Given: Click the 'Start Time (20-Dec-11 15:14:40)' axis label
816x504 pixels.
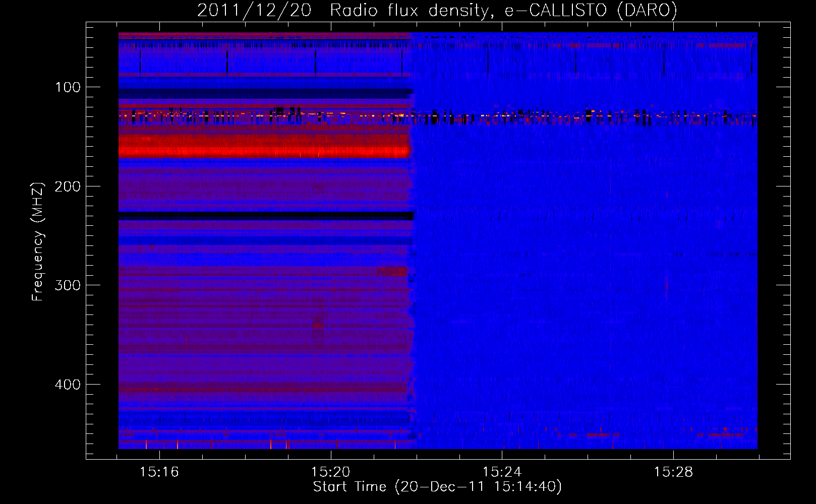Looking at the screenshot, I should [437, 487].
